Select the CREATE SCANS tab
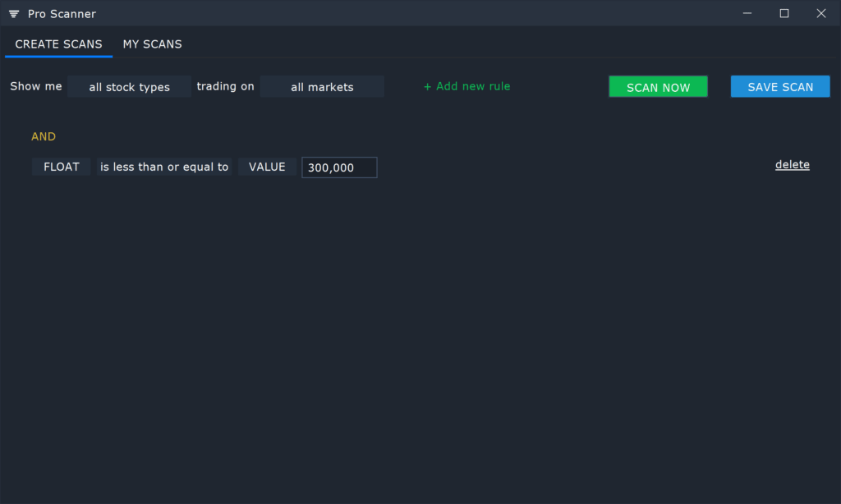The width and height of the screenshot is (841, 504). (x=58, y=44)
